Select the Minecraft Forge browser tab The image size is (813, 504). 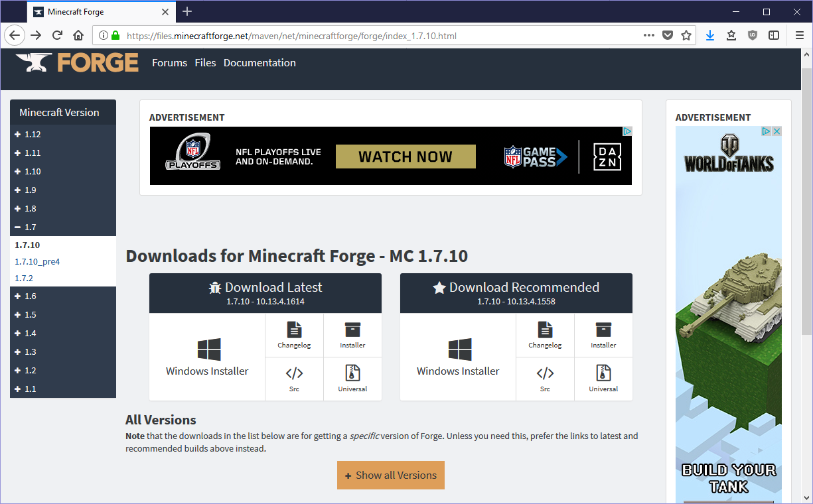[x=102, y=11]
